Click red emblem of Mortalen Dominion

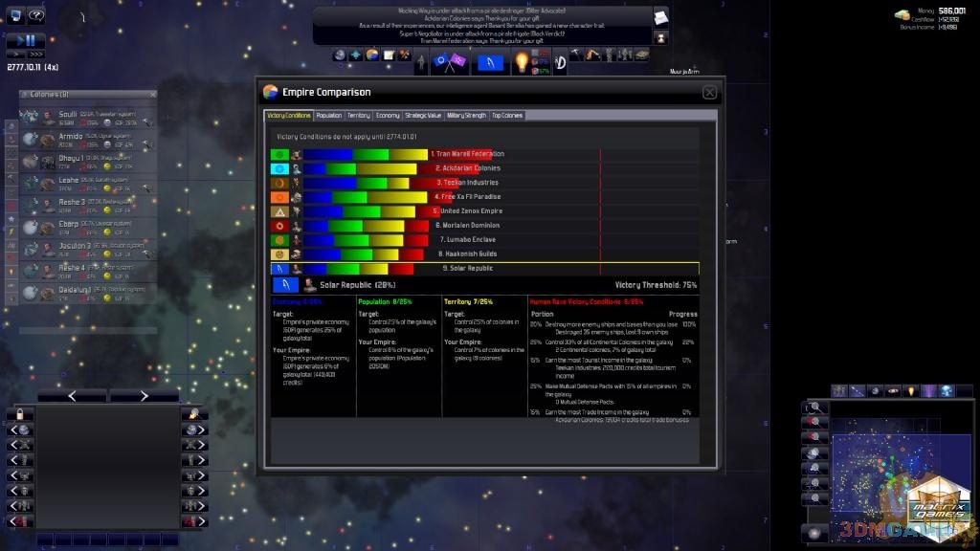pyautogui.click(x=279, y=226)
